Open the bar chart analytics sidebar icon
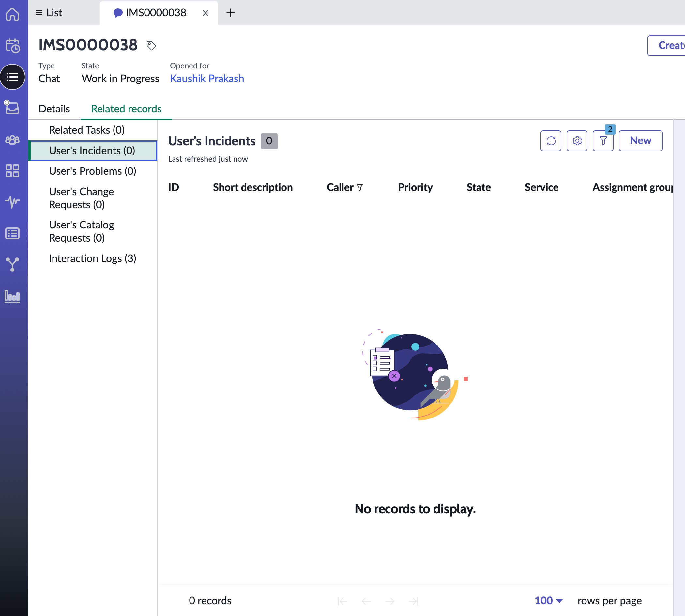The width and height of the screenshot is (685, 616). 12,297
